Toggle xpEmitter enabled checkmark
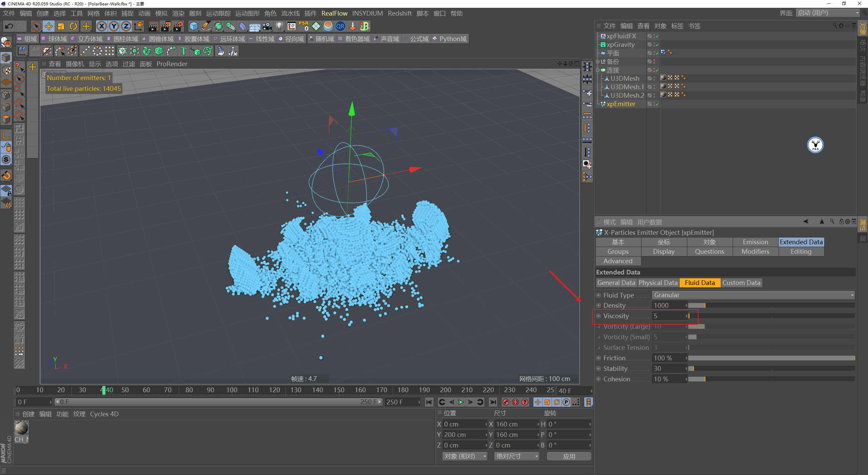The width and height of the screenshot is (868, 475). tap(657, 104)
